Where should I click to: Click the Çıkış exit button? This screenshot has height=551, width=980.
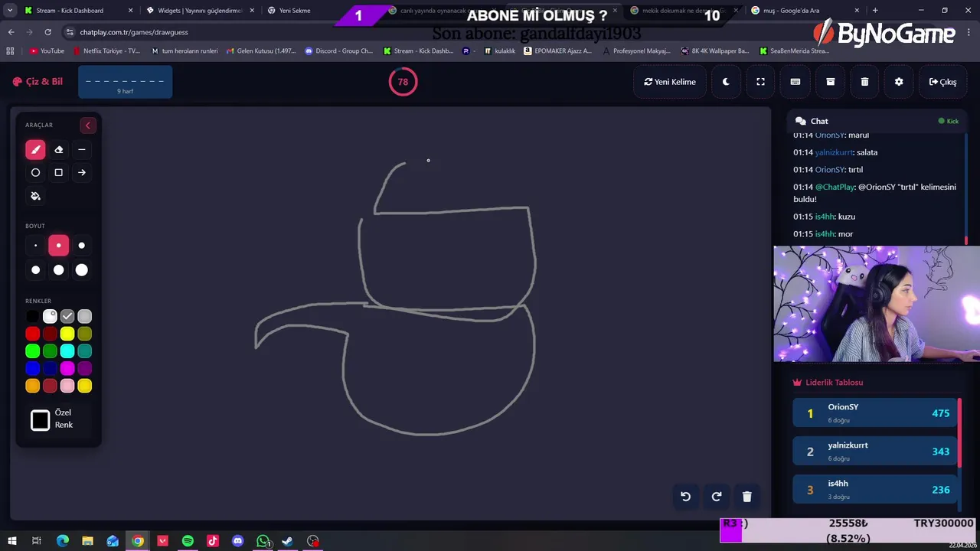click(942, 82)
